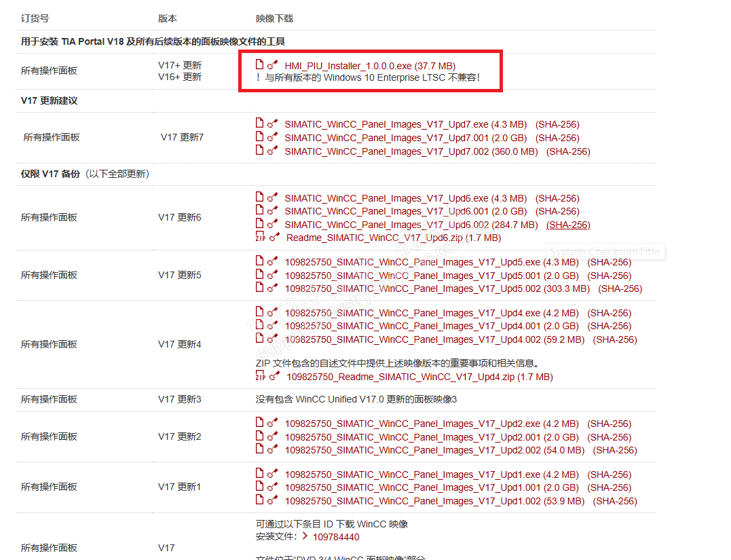Viewport: 731px width, 560px height.
Task: Open SHA-256 checksum for V17_Upd7.exe
Action: [557, 124]
